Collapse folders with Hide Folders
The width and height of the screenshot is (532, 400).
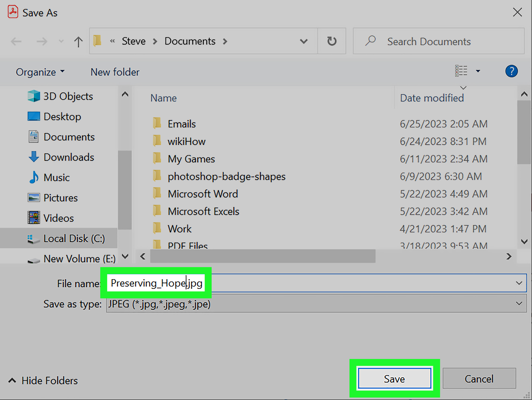[x=49, y=380]
